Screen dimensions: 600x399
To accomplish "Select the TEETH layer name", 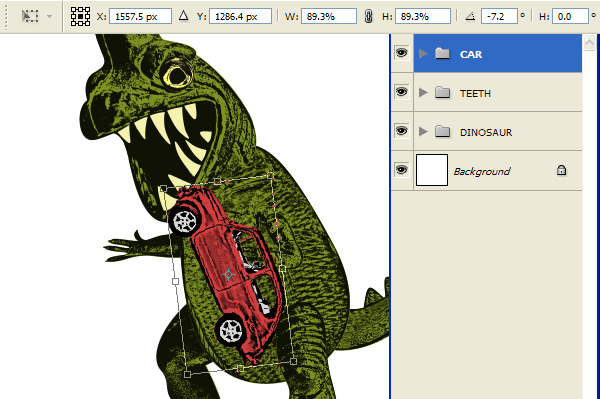I will click(x=475, y=93).
